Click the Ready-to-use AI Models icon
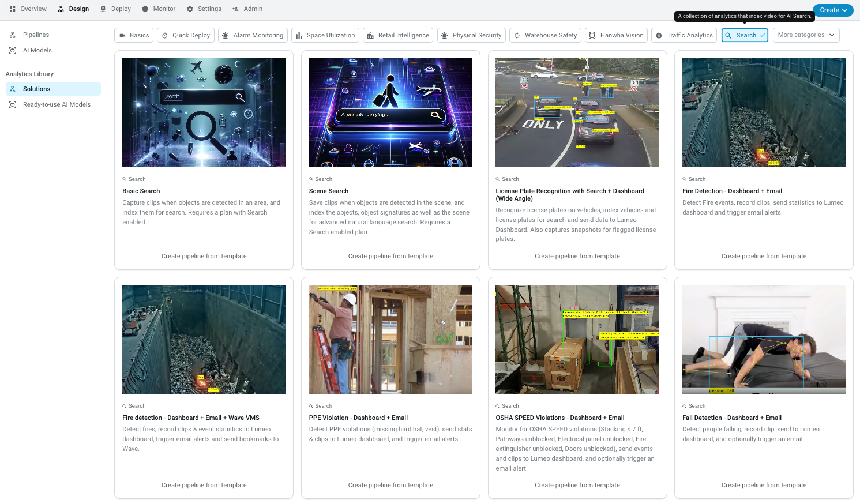Viewport: 860px width, 504px height. point(12,105)
